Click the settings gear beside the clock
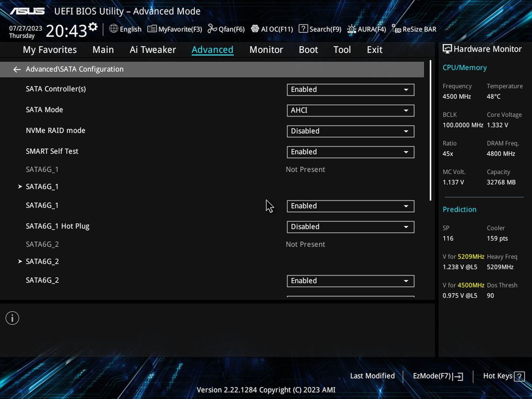The width and height of the screenshot is (532, 399). [x=93, y=27]
